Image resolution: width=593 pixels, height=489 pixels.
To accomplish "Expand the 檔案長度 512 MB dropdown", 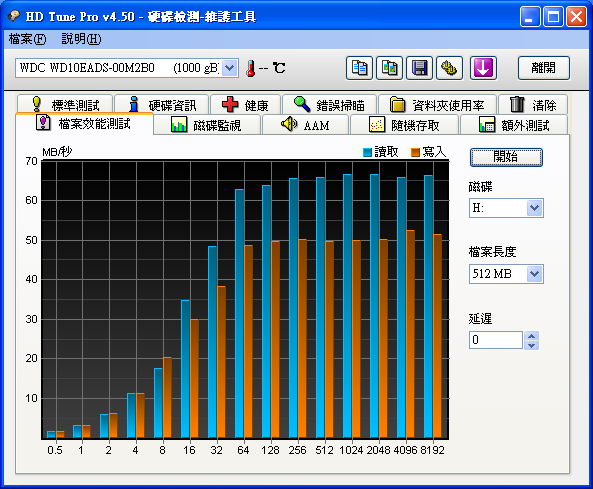I will click(x=534, y=273).
